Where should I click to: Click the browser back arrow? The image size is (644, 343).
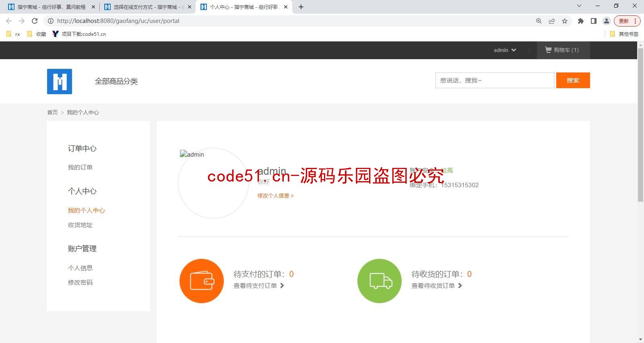tap(9, 21)
